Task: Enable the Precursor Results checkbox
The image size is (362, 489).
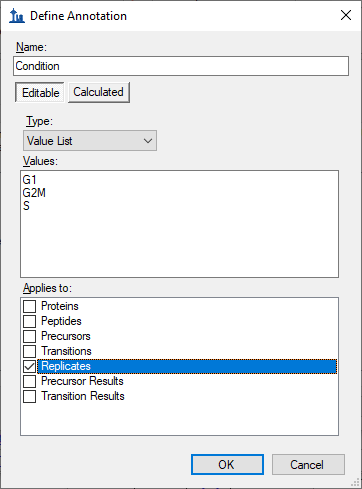Action: [29, 381]
